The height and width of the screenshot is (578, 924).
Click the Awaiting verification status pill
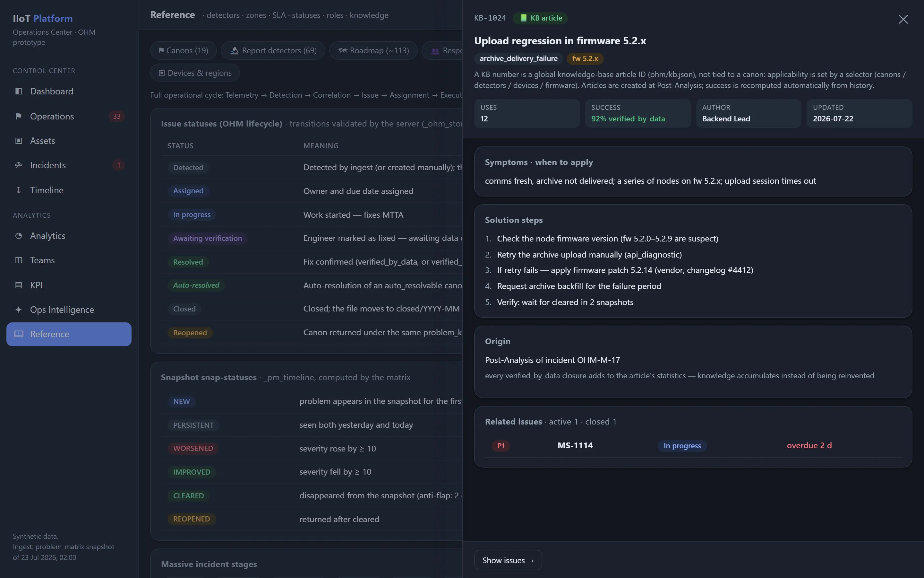[207, 238]
